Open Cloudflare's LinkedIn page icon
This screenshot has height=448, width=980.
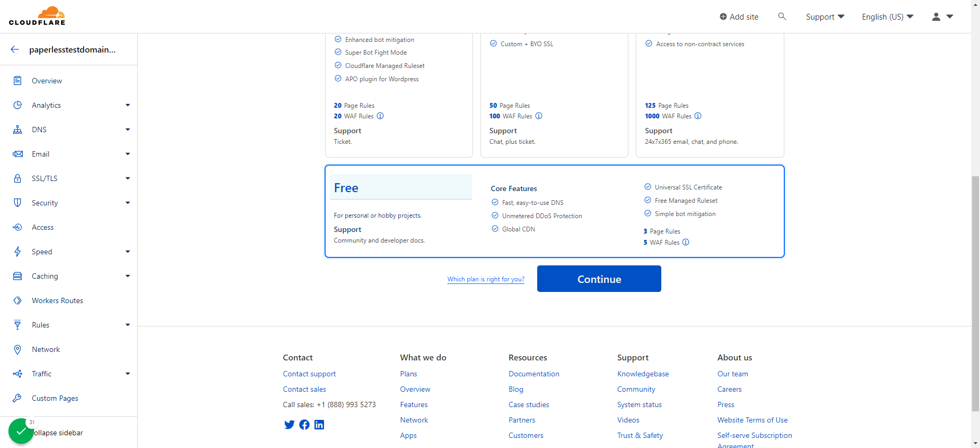click(x=319, y=425)
